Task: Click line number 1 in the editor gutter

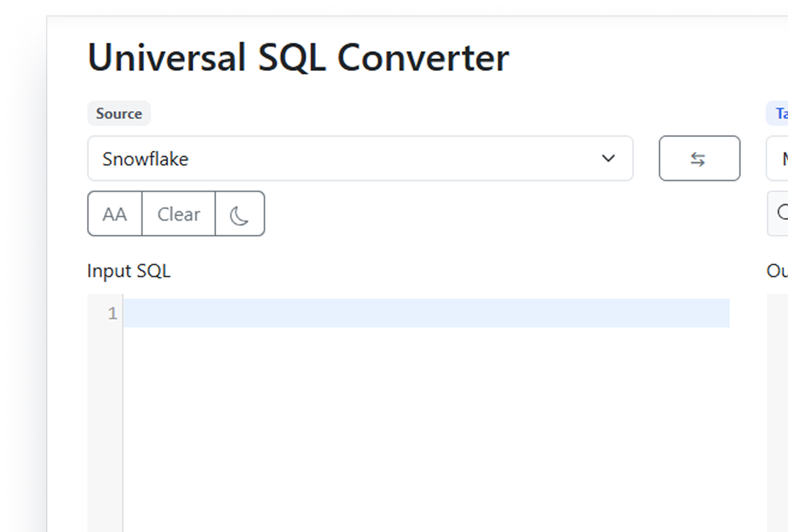Action: (x=113, y=313)
